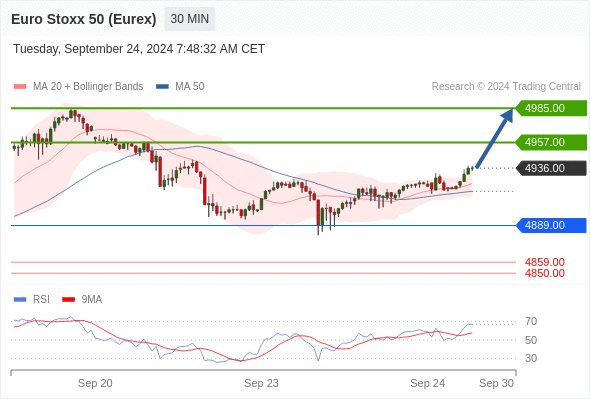Click the Sep 30 date axis label
The height and width of the screenshot is (400, 590).
pyautogui.click(x=496, y=383)
